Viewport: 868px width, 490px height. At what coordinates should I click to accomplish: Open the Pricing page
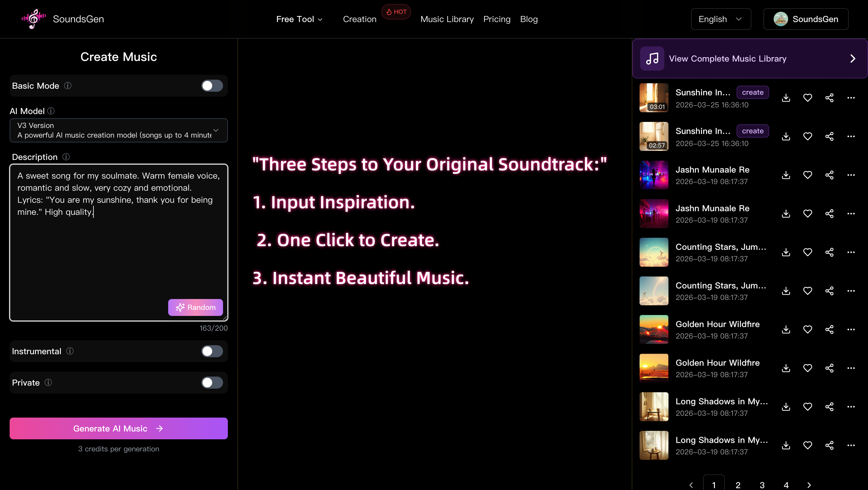497,19
